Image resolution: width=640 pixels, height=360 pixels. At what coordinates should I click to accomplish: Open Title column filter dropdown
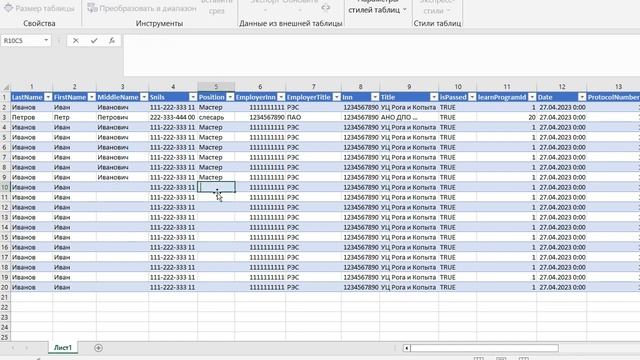pos(434,97)
